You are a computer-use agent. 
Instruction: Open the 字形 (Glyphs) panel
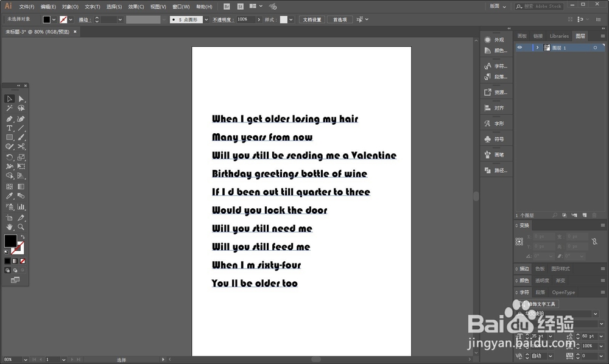[x=496, y=124]
